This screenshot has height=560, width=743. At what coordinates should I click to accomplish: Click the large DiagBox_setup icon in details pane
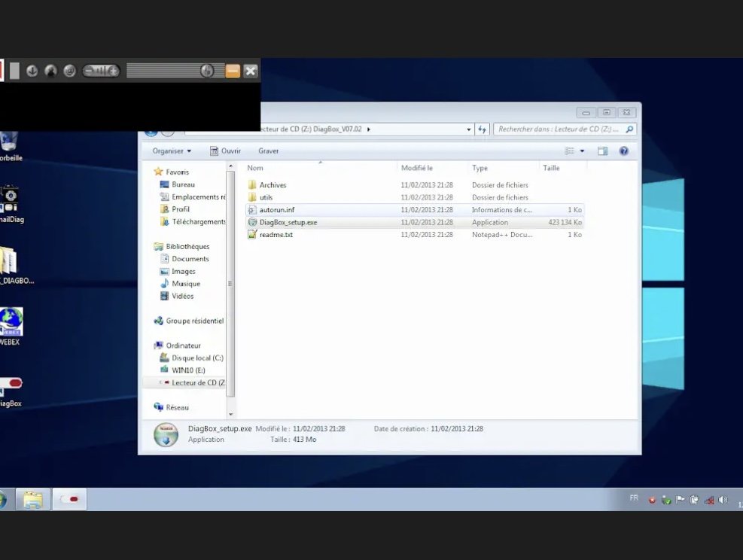[166, 435]
